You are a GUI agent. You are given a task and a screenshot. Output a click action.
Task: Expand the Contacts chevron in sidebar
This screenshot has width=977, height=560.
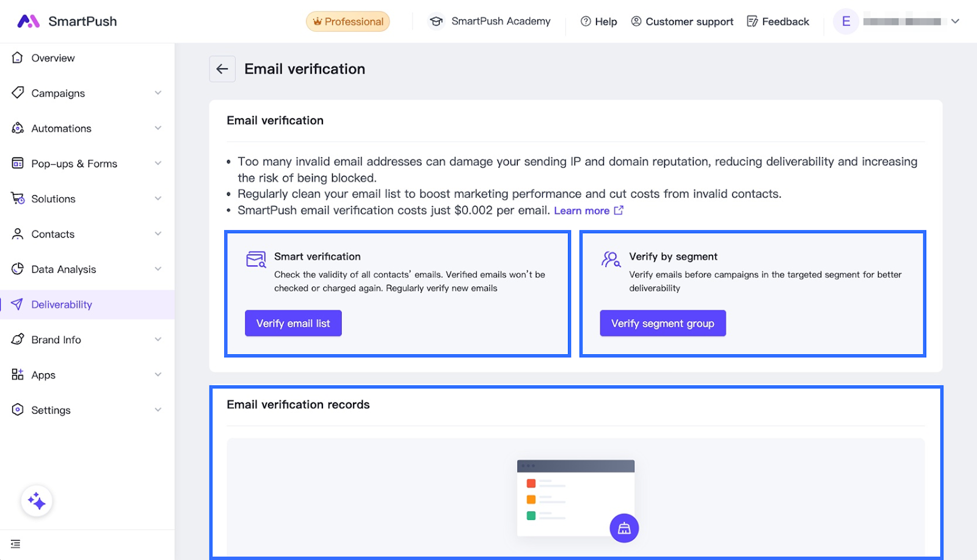tap(158, 234)
